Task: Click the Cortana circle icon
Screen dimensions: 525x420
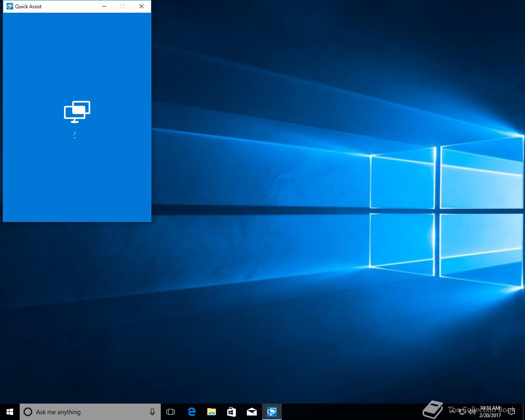Action: point(28,412)
